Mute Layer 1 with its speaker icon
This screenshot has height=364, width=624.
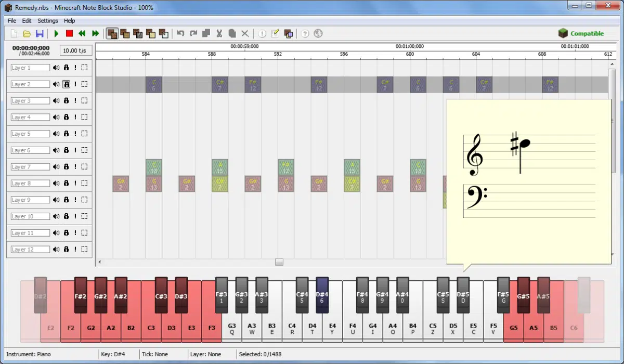coord(56,68)
